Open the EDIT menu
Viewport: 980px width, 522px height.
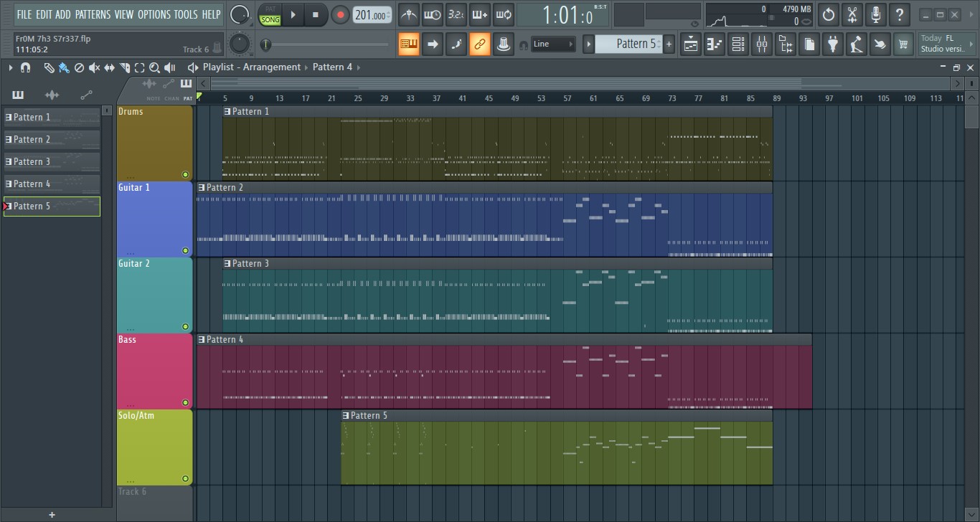[44, 14]
